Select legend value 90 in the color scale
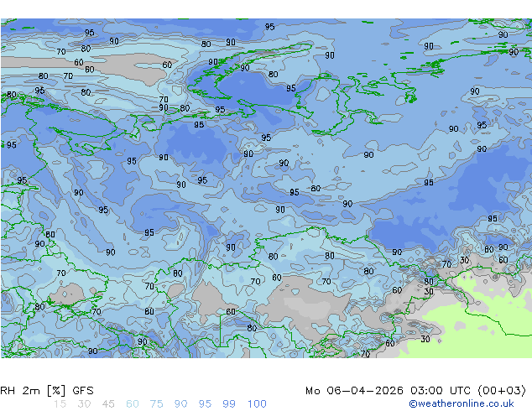Image resolution: width=532 pixels, height=411 pixels. pyautogui.click(x=180, y=404)
